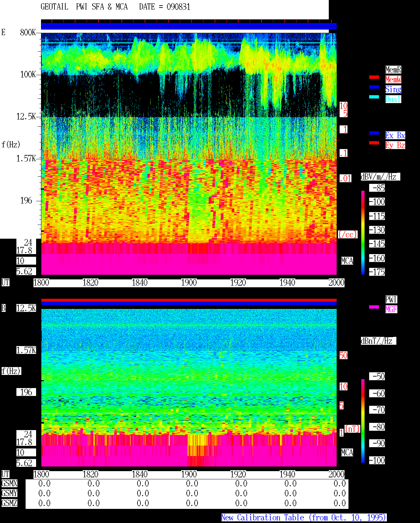The image size is (420, 523).
Task: Click the red MemW legend swatch
Action: coord(374,77)
